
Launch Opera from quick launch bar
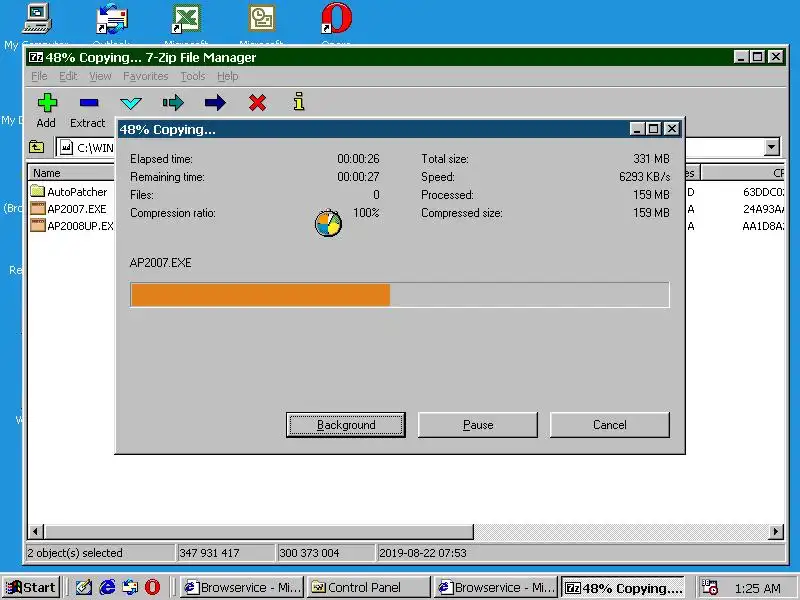coord(152,587)
